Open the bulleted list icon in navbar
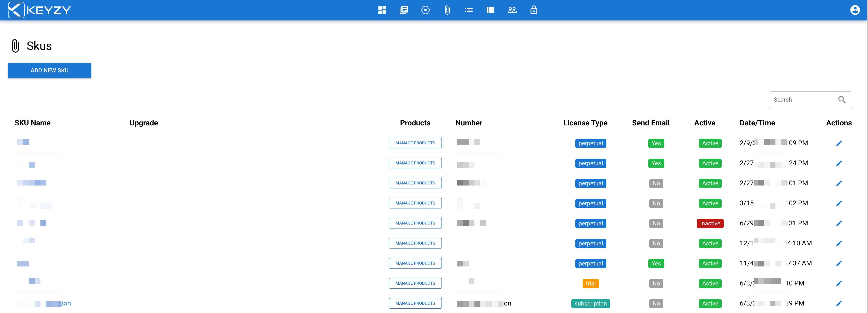This screenshot has height=313, width=868. tap(469, 10)
